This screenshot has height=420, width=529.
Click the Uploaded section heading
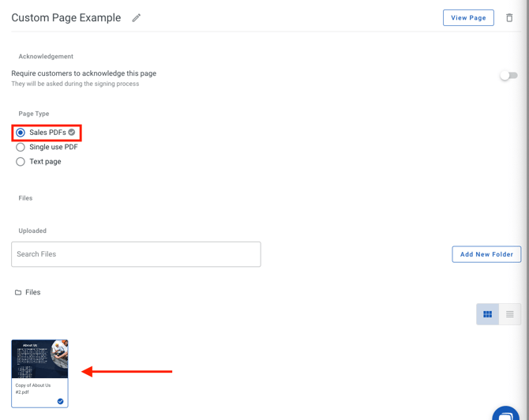(32, 231)
